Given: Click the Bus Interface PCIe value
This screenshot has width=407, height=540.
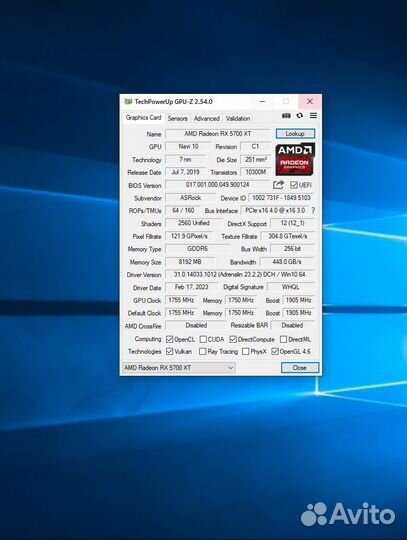Looking at the screenshot, I should (x=275, y=210).
